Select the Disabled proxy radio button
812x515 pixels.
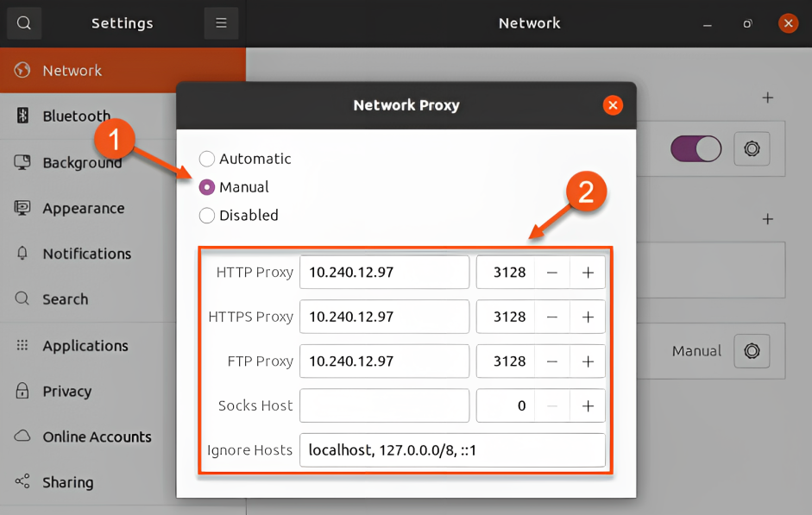pos(206,216)
